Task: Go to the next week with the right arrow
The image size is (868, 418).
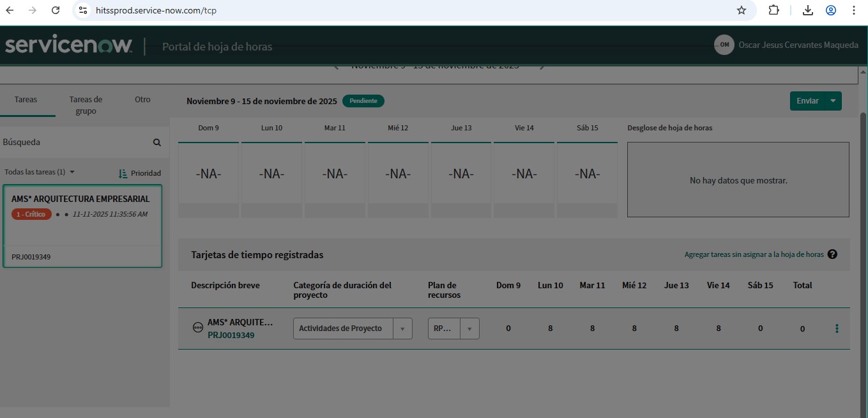Action: [x=542, y=65]
